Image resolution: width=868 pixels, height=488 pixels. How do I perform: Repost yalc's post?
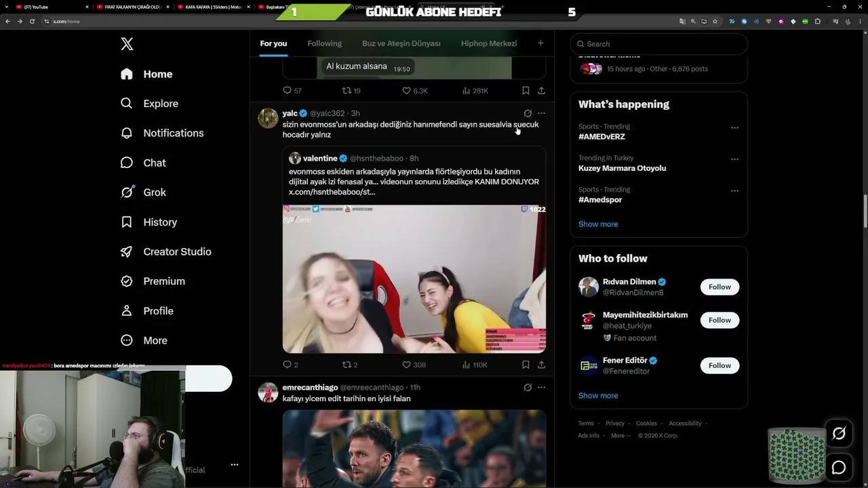pos(350,365)
